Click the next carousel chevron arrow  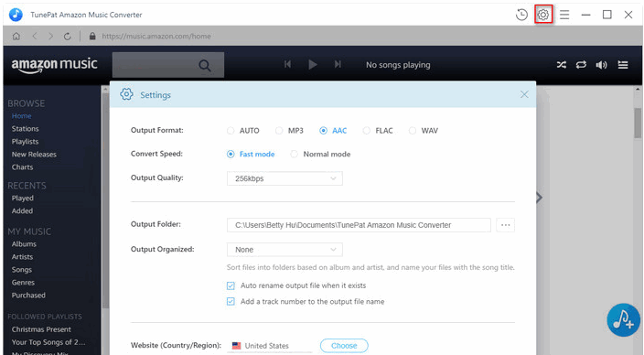click(x=540, y=198)
